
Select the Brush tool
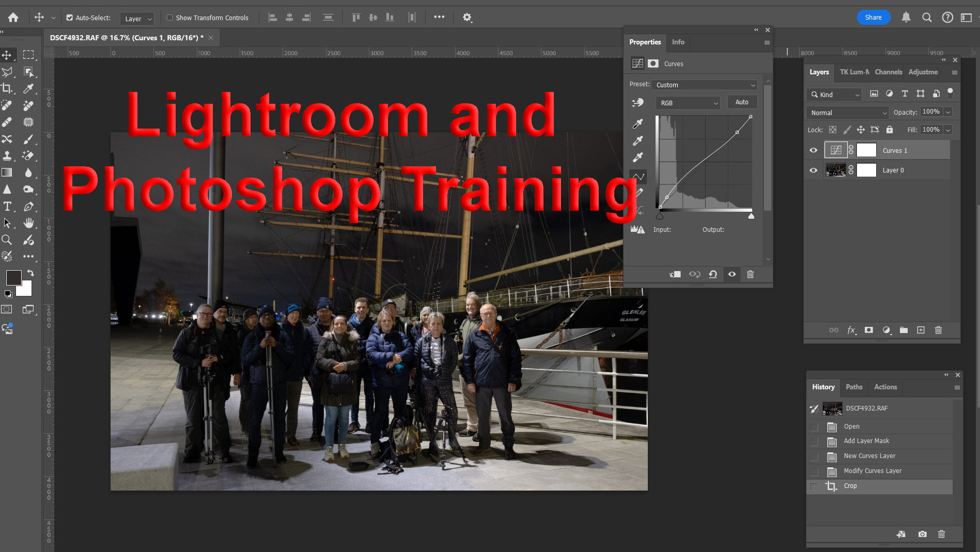click(x=28, y=139)
